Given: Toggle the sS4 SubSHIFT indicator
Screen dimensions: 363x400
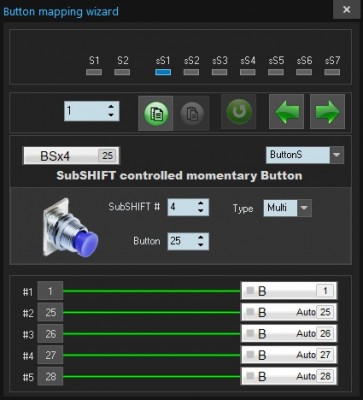Looking at the screenshot, I should click(x=248, y=72).
